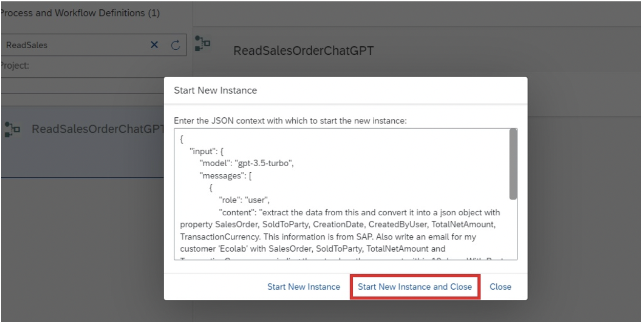
Task: Close the Start New Instance dialog
Action: [x=500, y=287]
